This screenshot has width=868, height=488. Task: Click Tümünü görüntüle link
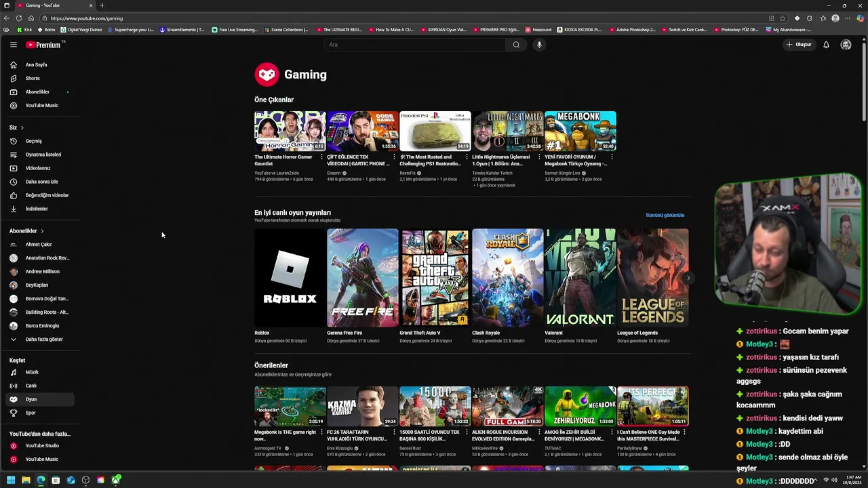click(665, 216)
